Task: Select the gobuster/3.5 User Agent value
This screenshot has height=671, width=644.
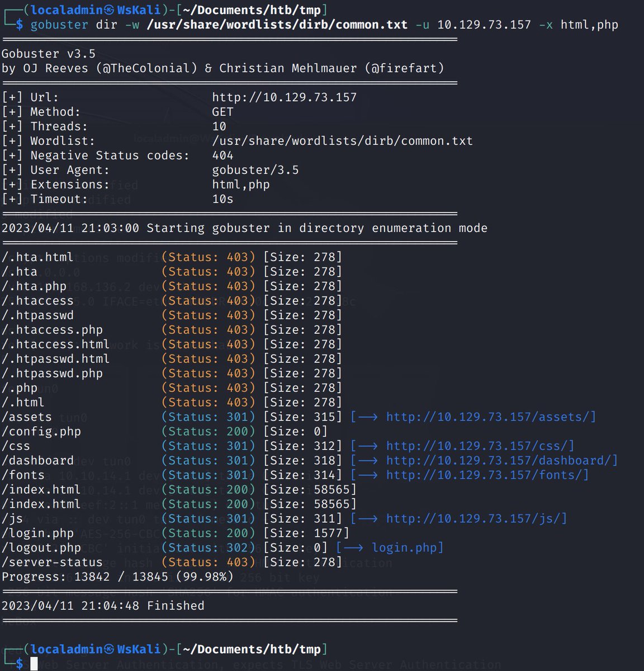Action: click(x=255, y=170)
